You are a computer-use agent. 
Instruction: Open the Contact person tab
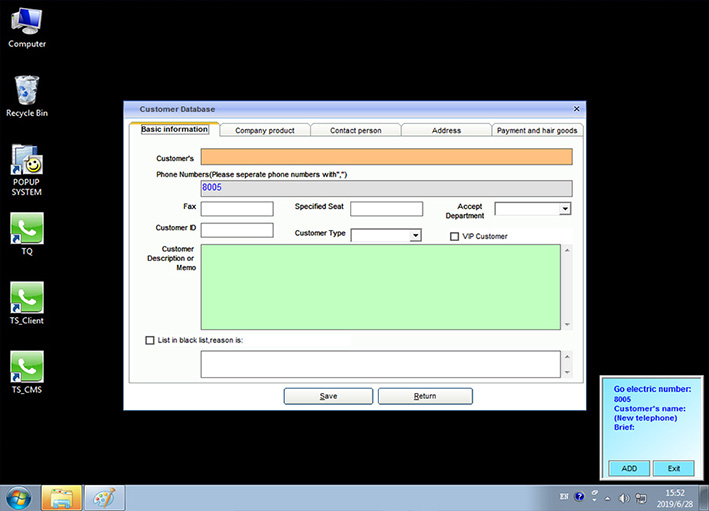point(356,131)
